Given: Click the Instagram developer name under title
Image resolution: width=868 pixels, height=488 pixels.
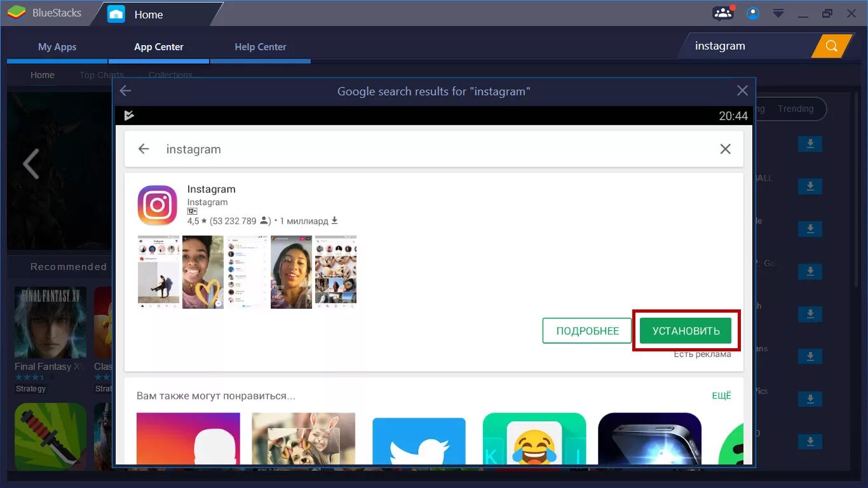Looking at the screenshot, I should 207,202.
